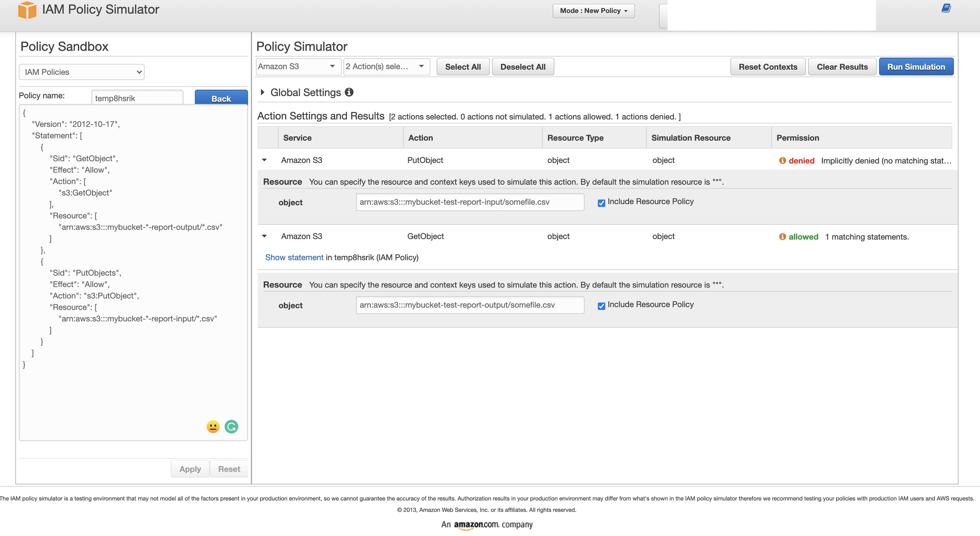Click the Simulation Resource column header

click(x=709, y=138)
